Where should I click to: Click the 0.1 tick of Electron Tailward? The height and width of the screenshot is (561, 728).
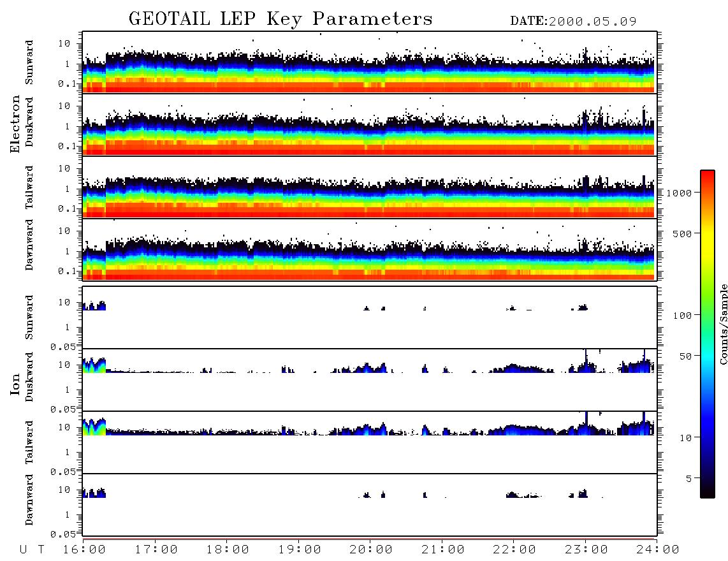pos(67,208)
